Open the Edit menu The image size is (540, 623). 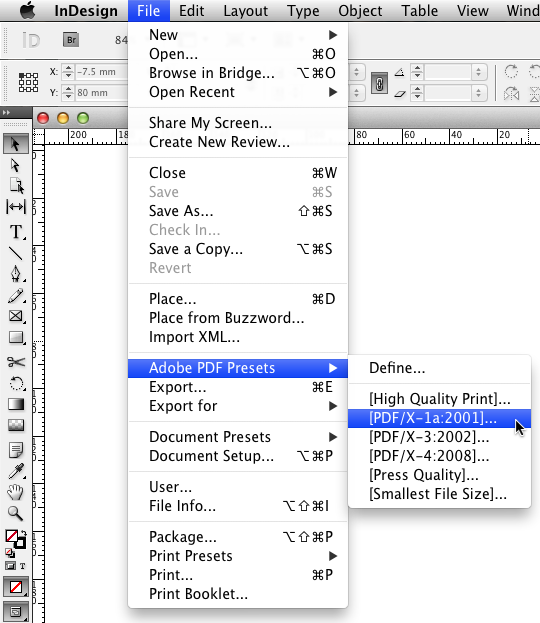pyautogui.click(x=192, y=11)
